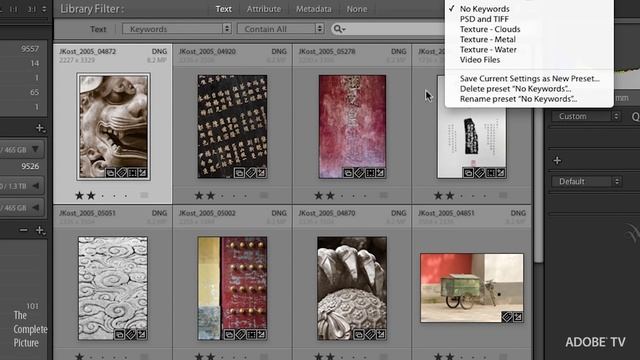640x360 pixels.
Task: Switch to the Attribute filter tab
Action: click(264, 9)
